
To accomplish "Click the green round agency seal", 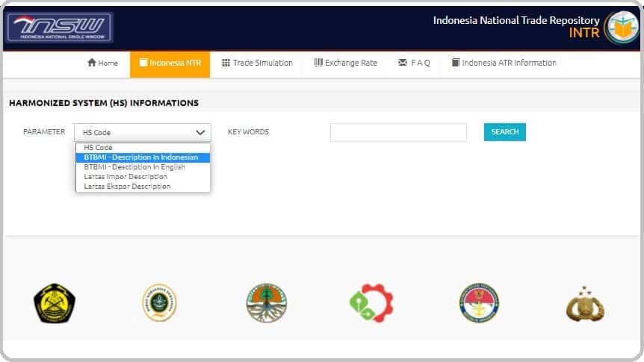I will pos(159,302).
